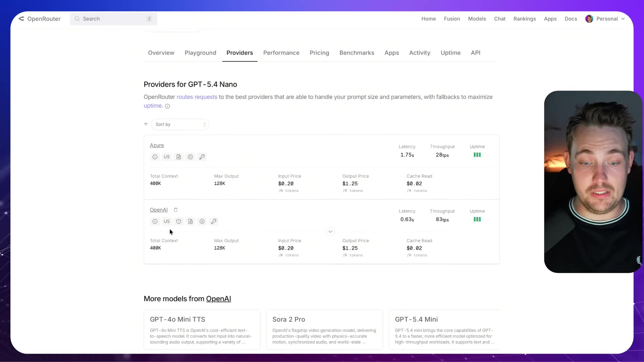This screenshot has height=362, width=644.
Task: Click the pause-circle icon in Azure row
Action: click(x=191, y=157)
